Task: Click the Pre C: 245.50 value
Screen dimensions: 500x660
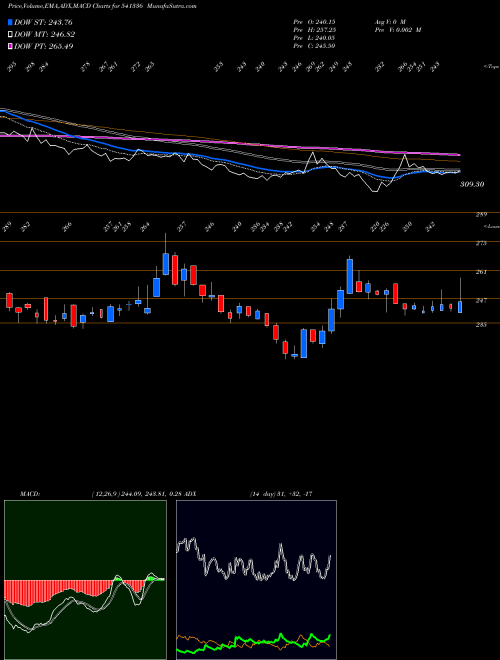Action: click(314, 46)
